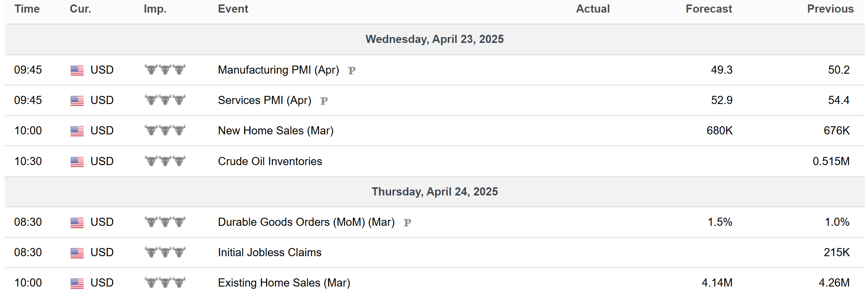This screenshot has height=298, width=868.
Task: Click the US flag in the Existing Home Sales row
Action: (77, 283)
